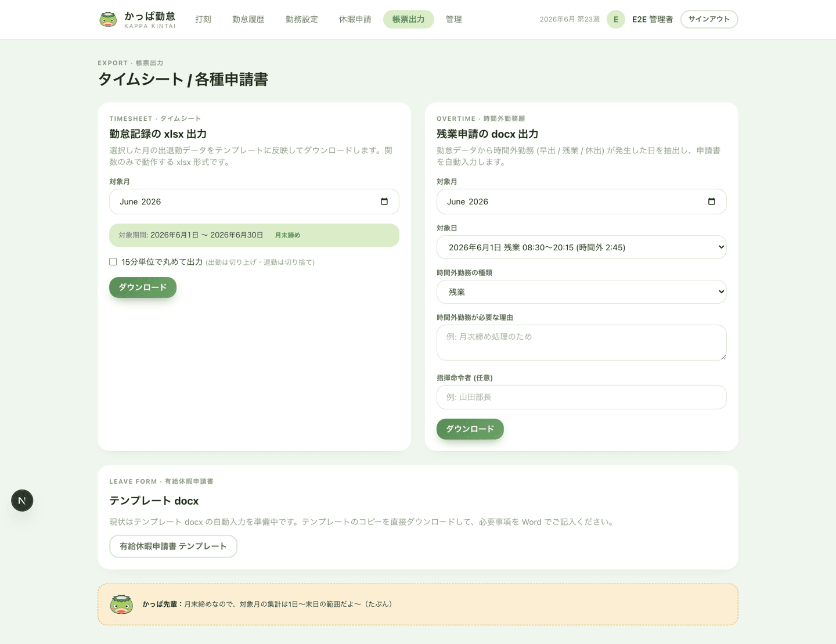Viewport: 836px width, 644px height.
Task: Click the 勤怠記録の xlsx 出力 heading
Action: pos(158,134)
